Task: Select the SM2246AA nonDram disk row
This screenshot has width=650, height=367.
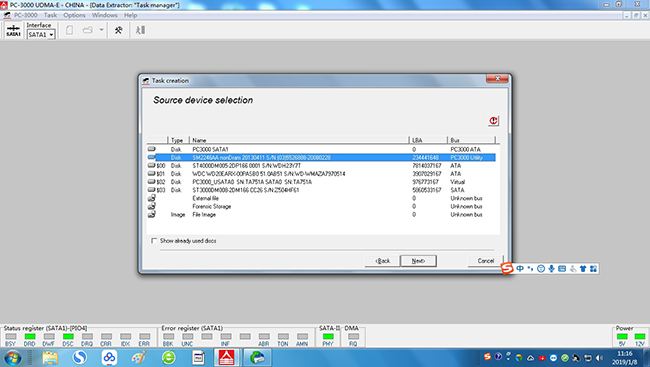Action: coord(321,158)
